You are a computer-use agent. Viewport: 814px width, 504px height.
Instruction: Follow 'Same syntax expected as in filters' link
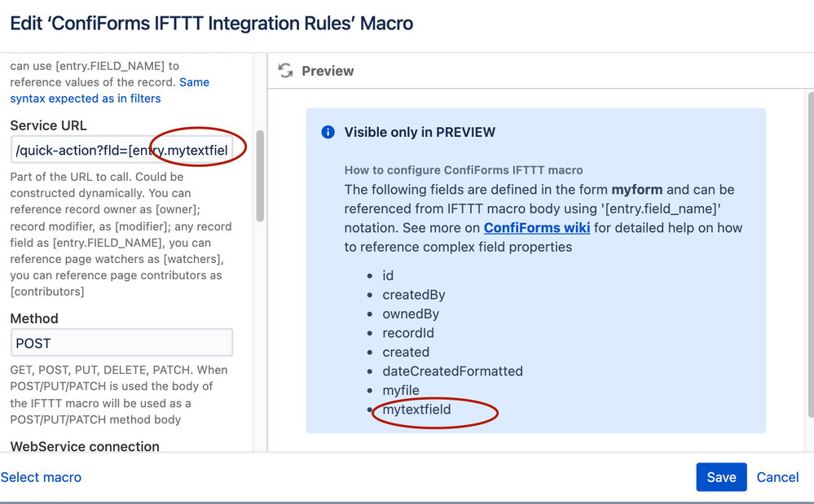[109, 90]
